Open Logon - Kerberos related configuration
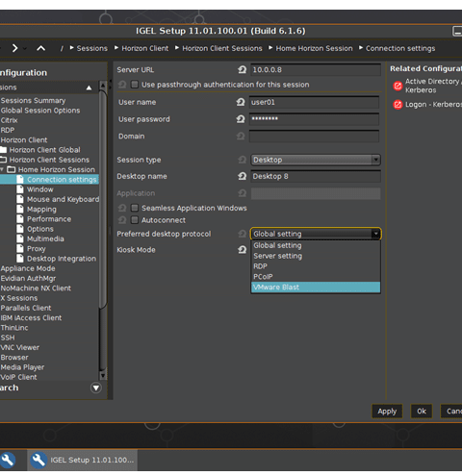Viewport: 462px width, 476px height. coord(433,105)
